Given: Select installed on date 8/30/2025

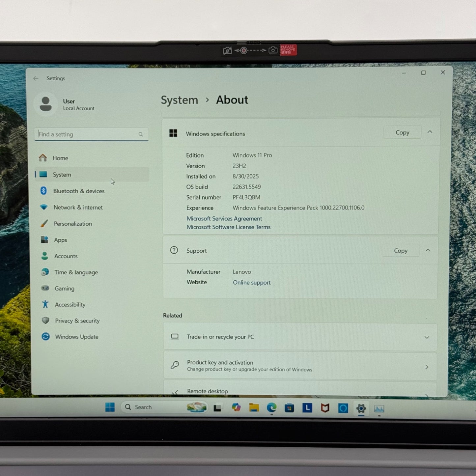Looking at the screenshot, I should (x=246, y=176).
